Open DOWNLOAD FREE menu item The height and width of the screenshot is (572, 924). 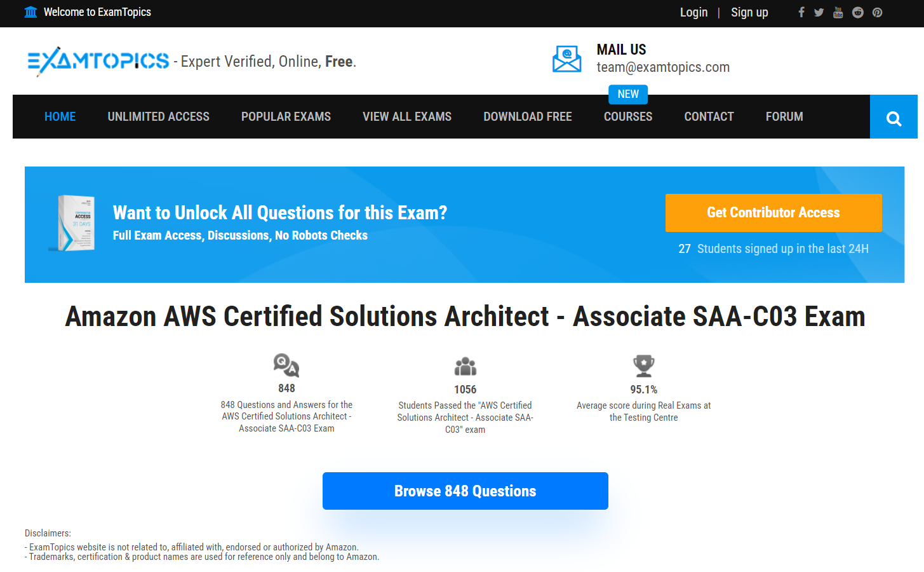click(x=528, y=117)
